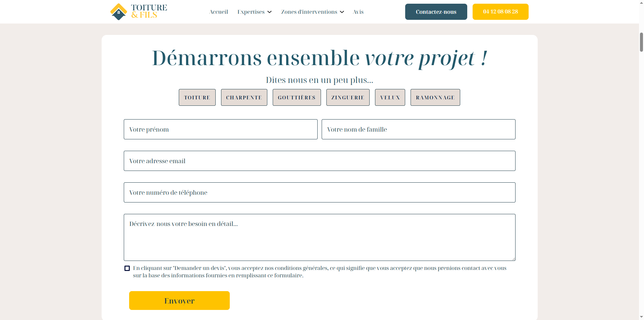
Task: Tick the conditions générales acceptance checkbox
Action: coord(127,268)
